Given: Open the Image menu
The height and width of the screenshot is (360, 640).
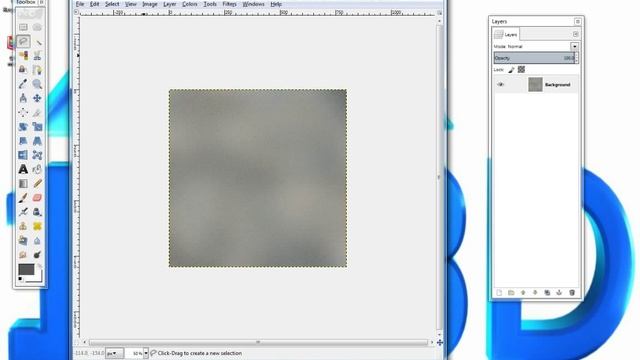Looking at the screenshot, I should tap(150, 4).
